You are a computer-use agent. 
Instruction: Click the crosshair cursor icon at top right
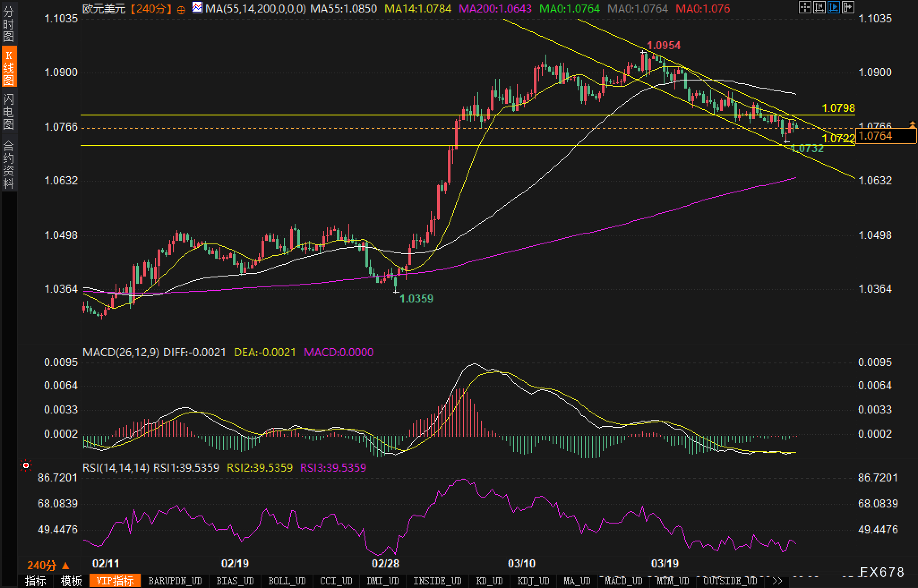(x=805, y=7)
